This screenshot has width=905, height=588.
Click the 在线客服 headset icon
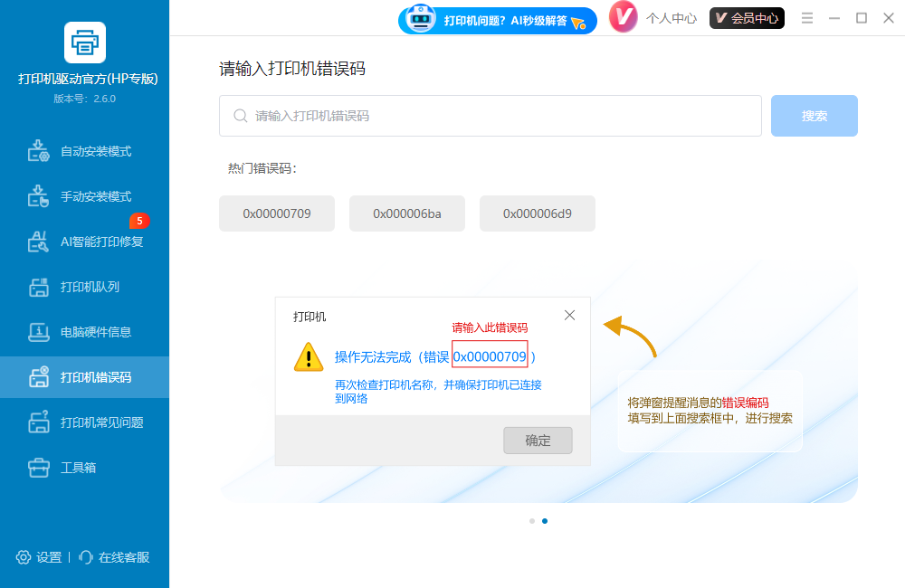86,558
